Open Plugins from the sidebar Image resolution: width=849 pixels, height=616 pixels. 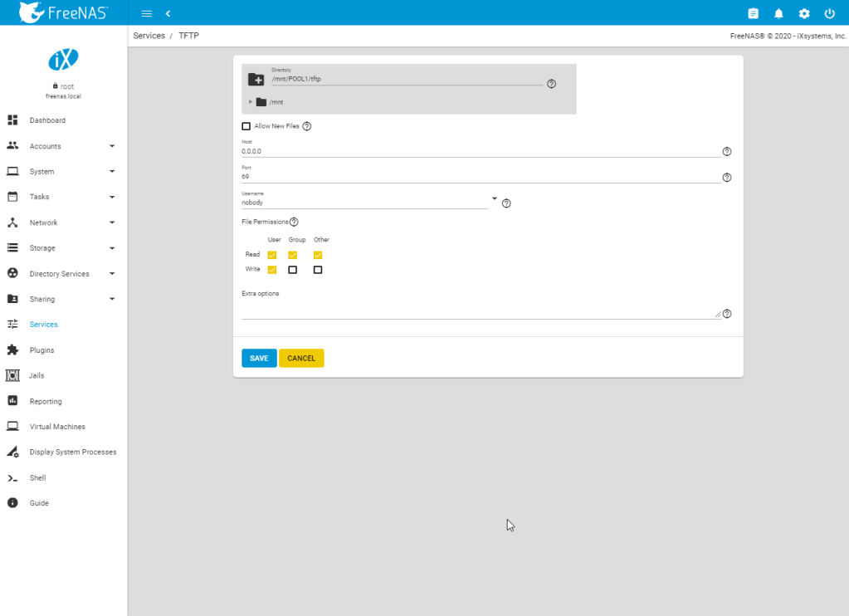41,350
